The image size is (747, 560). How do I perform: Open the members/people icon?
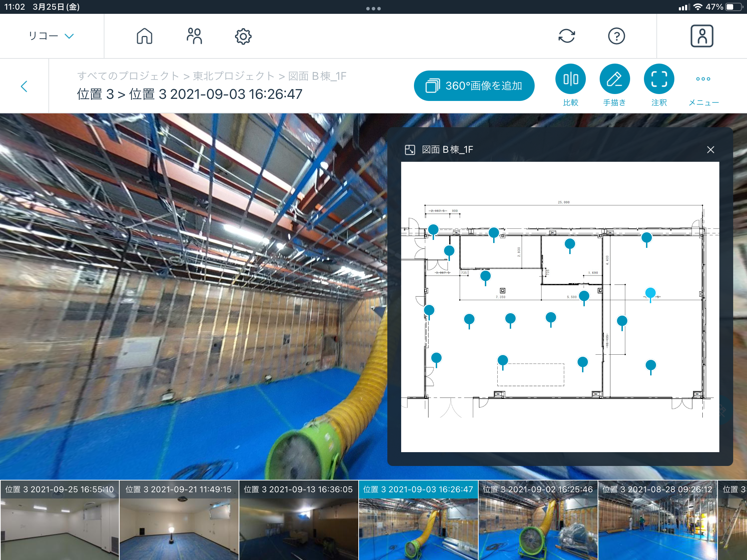click(x=194, y=36)
